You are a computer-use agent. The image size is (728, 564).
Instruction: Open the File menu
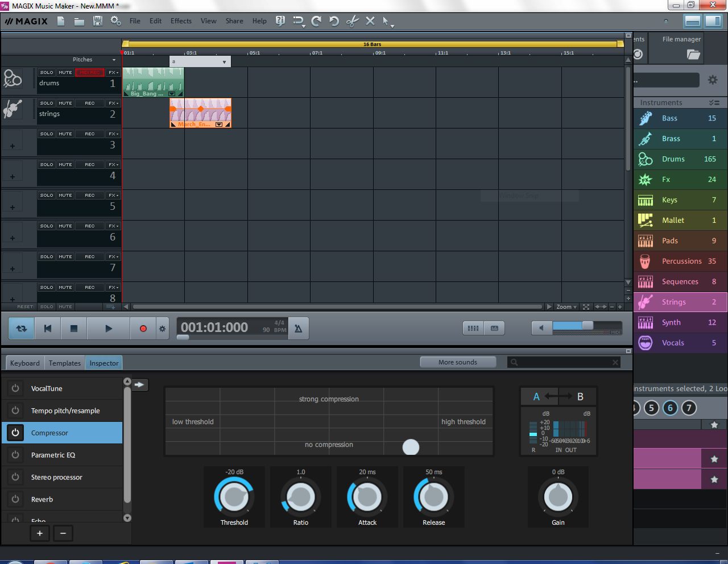[x=135, y=21]
